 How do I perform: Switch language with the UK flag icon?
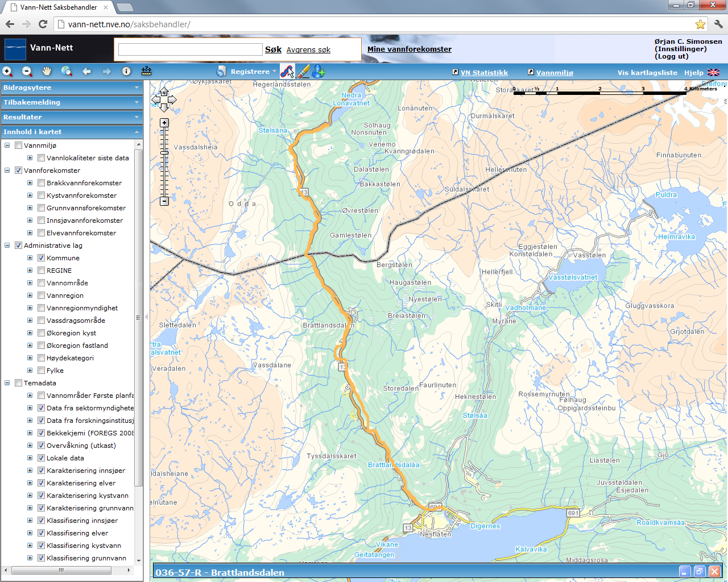click(713, 72)
